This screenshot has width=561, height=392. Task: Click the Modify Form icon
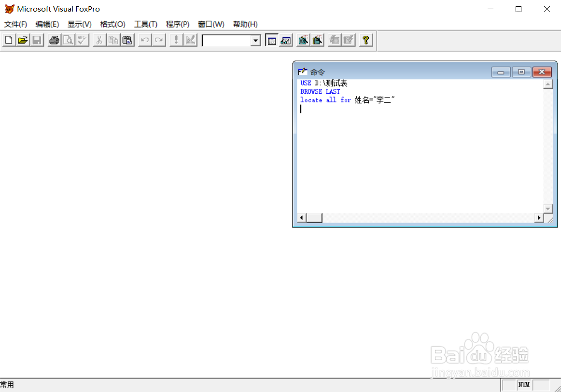190,40
